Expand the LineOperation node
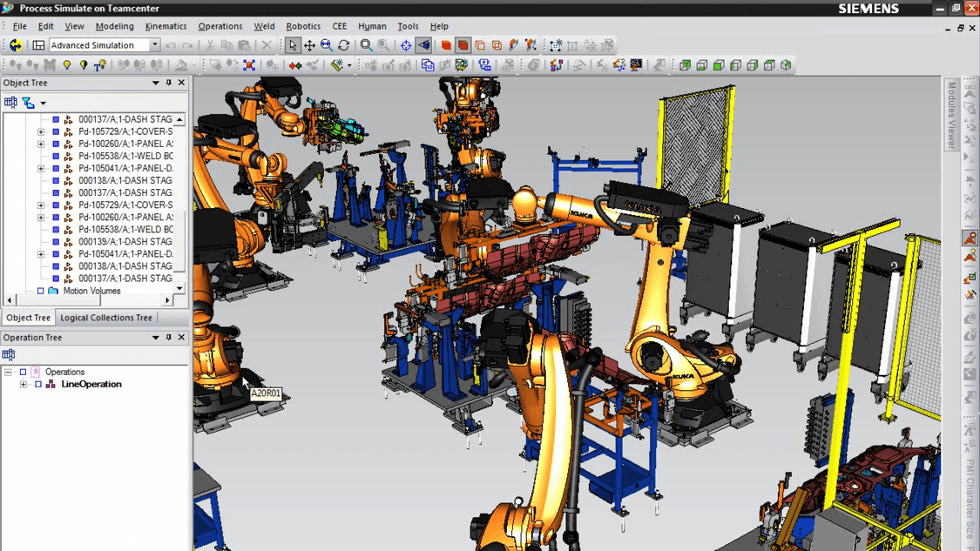 (24, 384)
